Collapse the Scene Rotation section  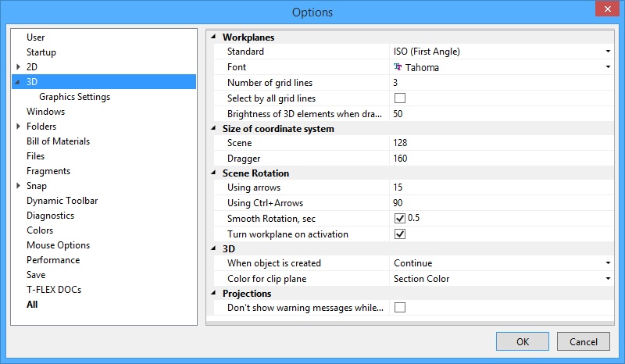(x=213, y=173)
